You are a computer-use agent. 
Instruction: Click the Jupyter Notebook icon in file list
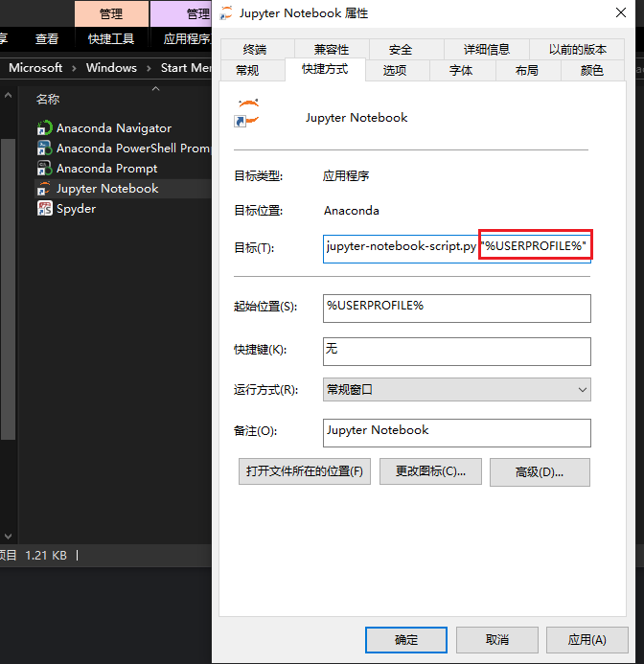[x=44, y=189]
